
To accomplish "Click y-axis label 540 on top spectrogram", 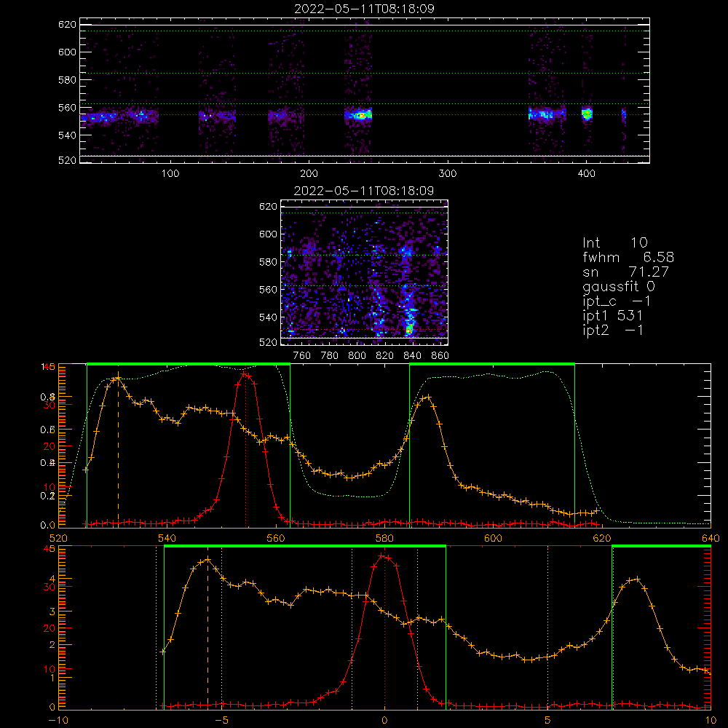I will coord(67,135).
